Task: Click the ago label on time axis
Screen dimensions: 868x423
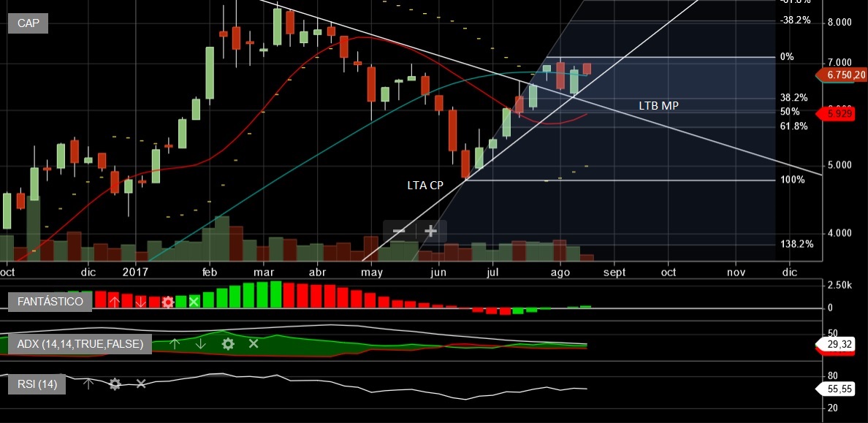Action: pos(560,273)
